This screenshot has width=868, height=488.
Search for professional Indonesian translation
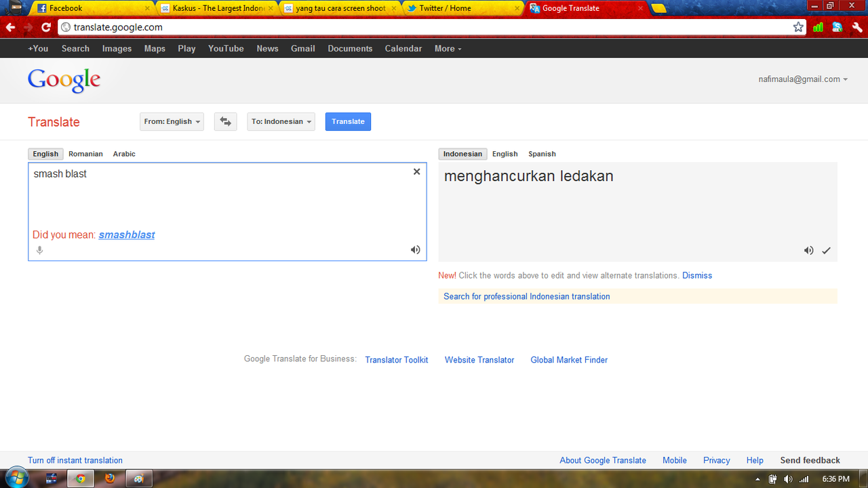[x=527, y=296]
